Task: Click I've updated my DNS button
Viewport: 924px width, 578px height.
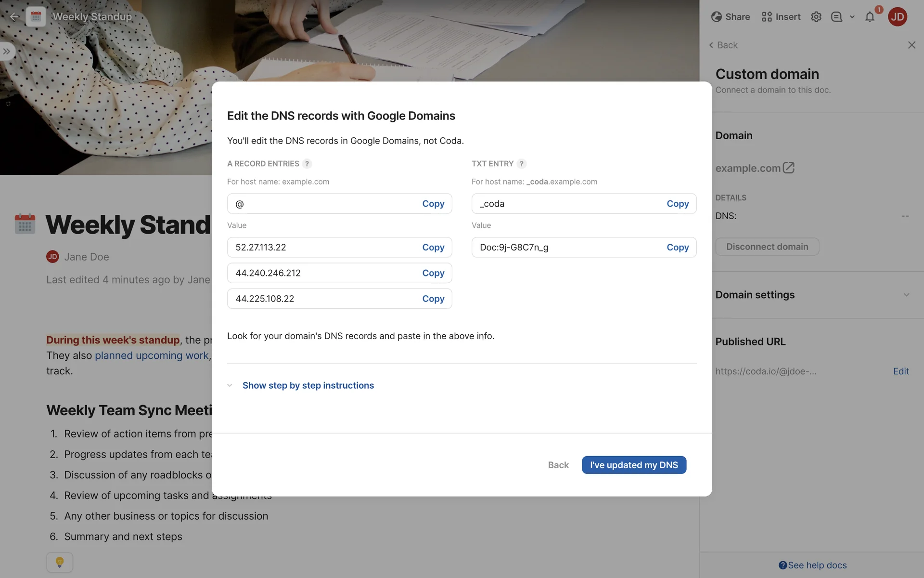Action: tap(634, 465)
